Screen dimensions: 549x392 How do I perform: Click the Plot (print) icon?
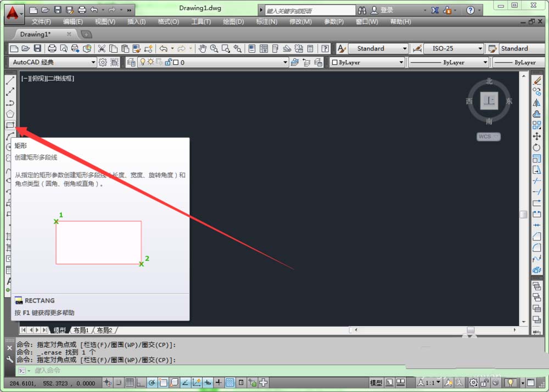(52, 48)
